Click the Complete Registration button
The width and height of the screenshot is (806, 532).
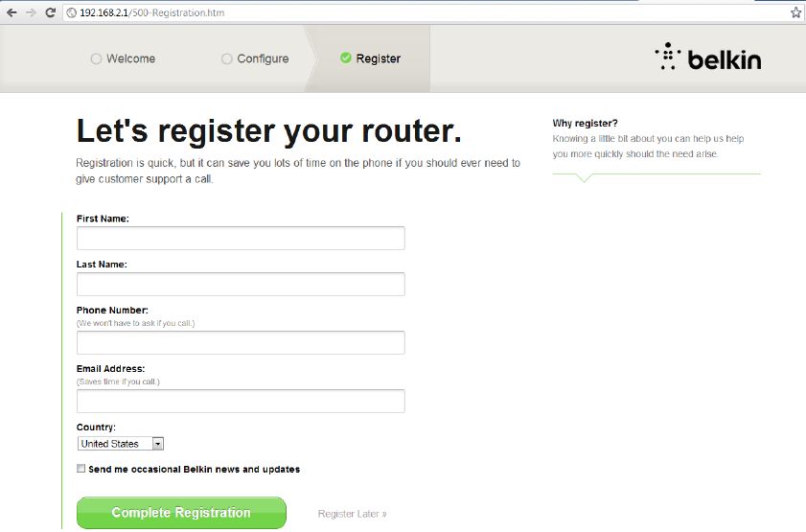(181, 513)
